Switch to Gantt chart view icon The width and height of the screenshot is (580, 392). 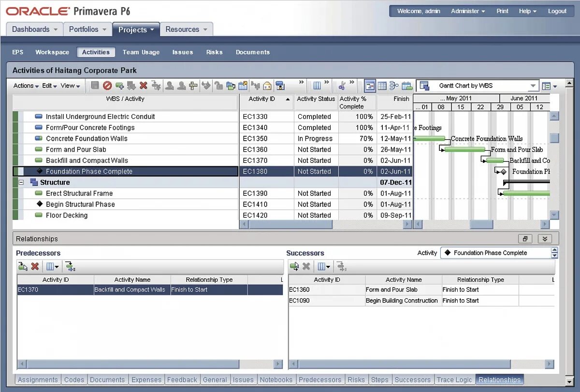[370, 86]
